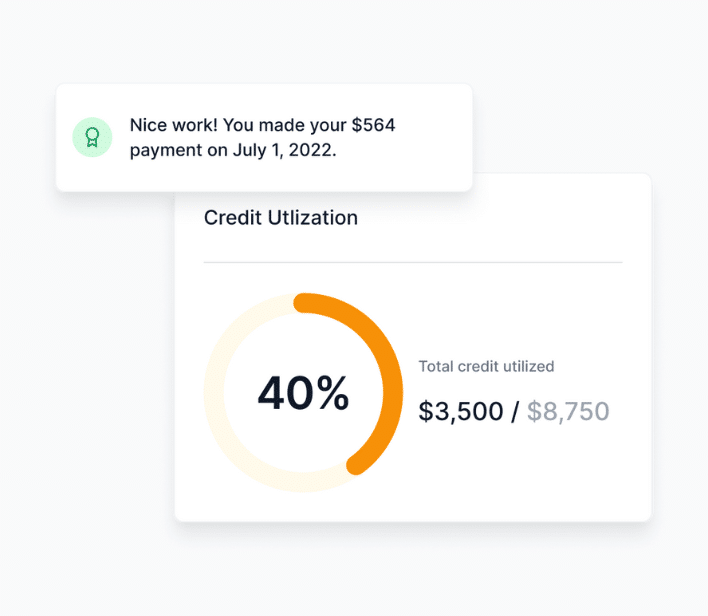This screenshot has width=708, height=616.
Task: Click the Nice work notification card
Action: pyautogui.click(x=264, y=137)
